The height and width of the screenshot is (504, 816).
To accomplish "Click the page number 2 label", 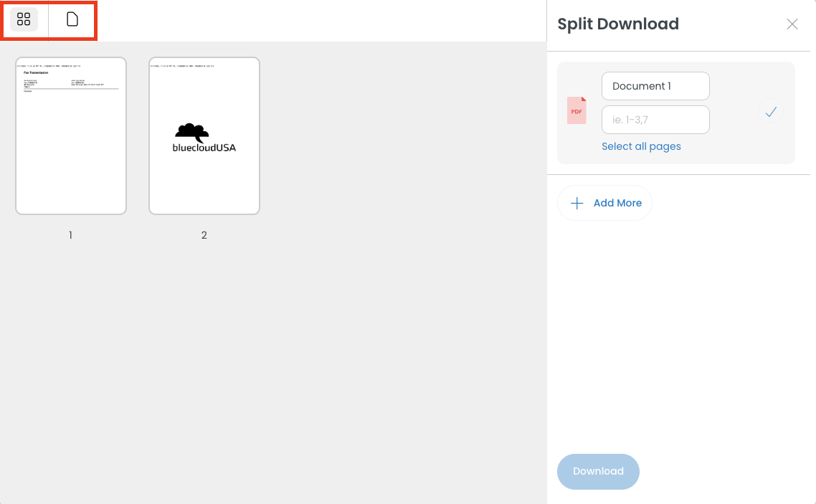I will (204, 235).
